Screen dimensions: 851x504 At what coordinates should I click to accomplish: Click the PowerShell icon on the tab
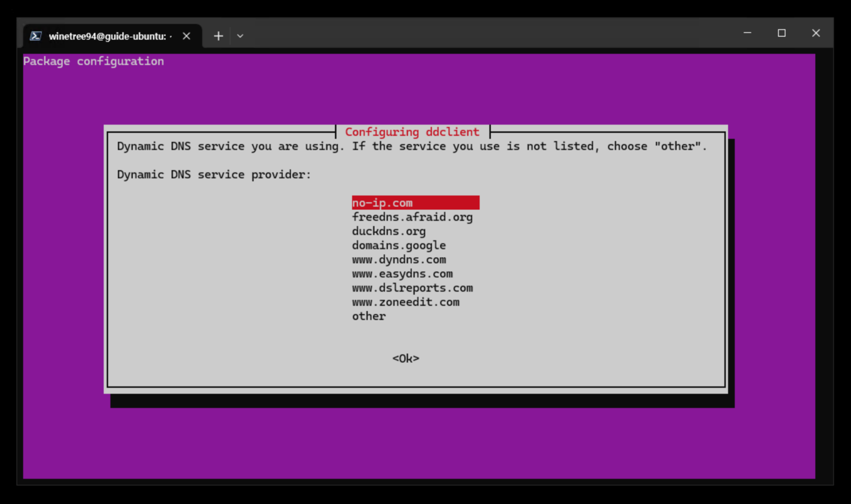pyautogui.click(x=36, y=36)
